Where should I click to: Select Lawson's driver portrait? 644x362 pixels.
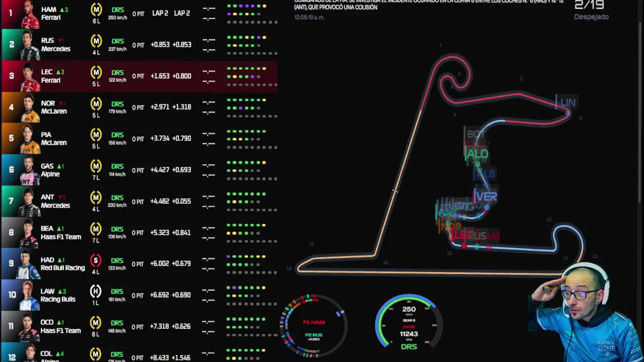(30, 296)
